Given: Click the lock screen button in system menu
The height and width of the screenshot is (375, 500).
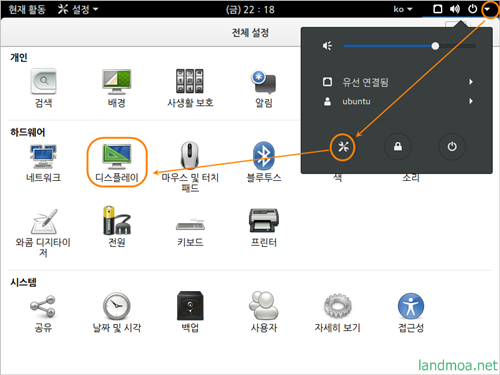Looking at the screenshot, I should 398,147.
